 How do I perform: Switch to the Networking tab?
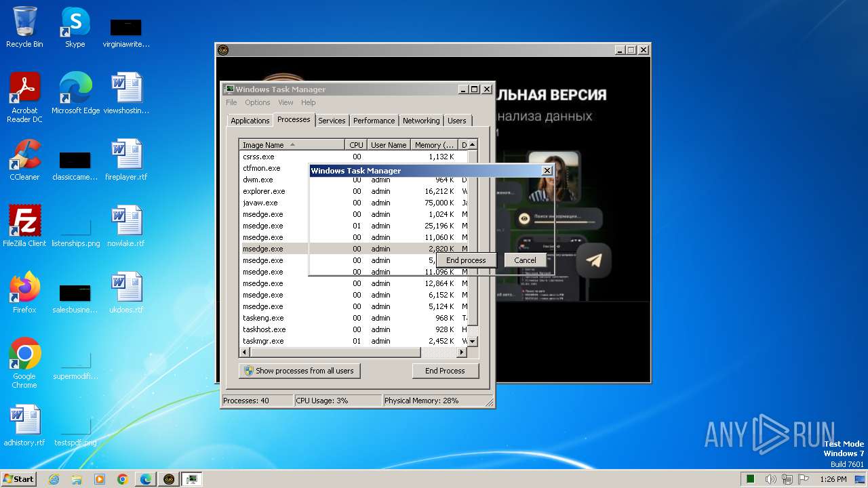[x=421, y=121]
